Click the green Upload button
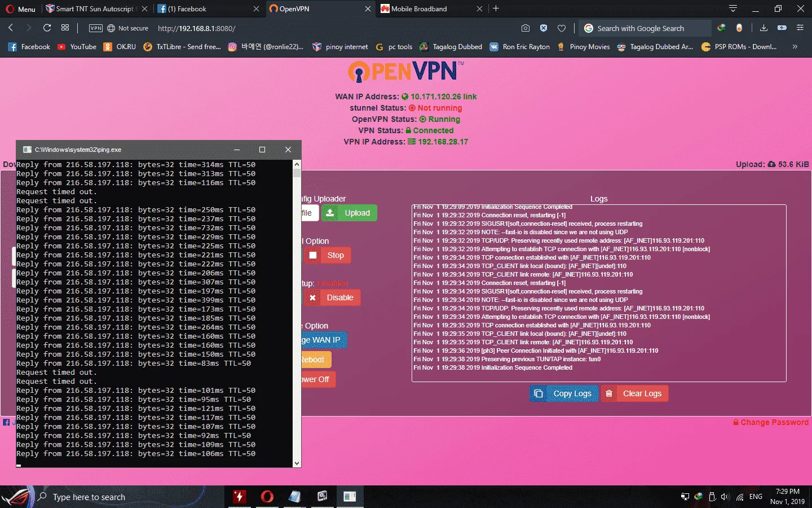This screenshot has height=508, width=812. coord(349,213)
